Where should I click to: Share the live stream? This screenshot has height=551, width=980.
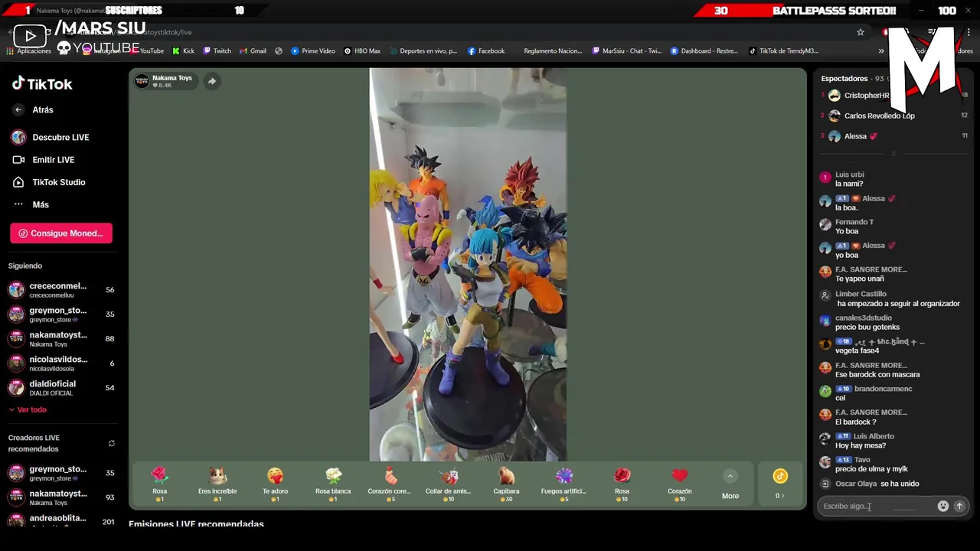pyautogui.click(x=212, y=81)
